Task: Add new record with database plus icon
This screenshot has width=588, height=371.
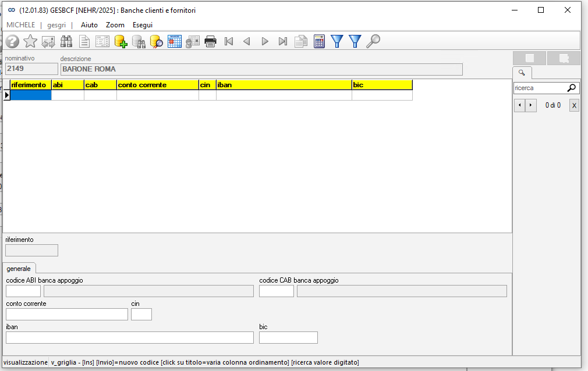Action: coord(121,41)
